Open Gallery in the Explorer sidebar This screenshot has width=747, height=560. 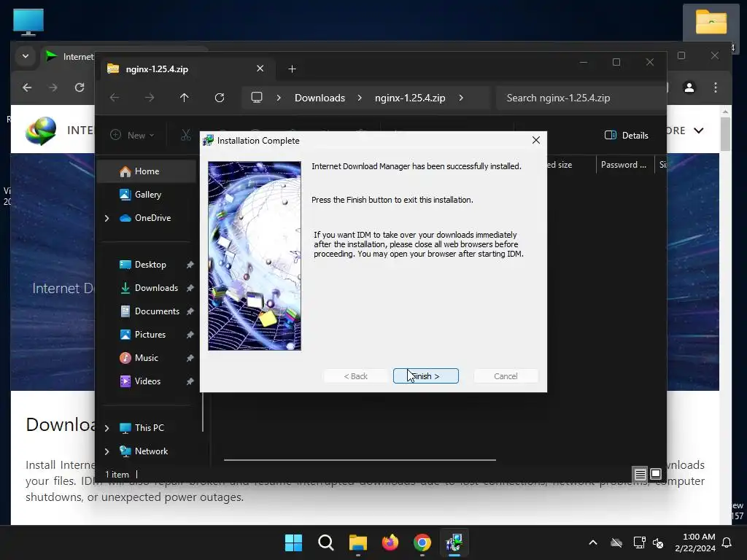pos(146,195)
